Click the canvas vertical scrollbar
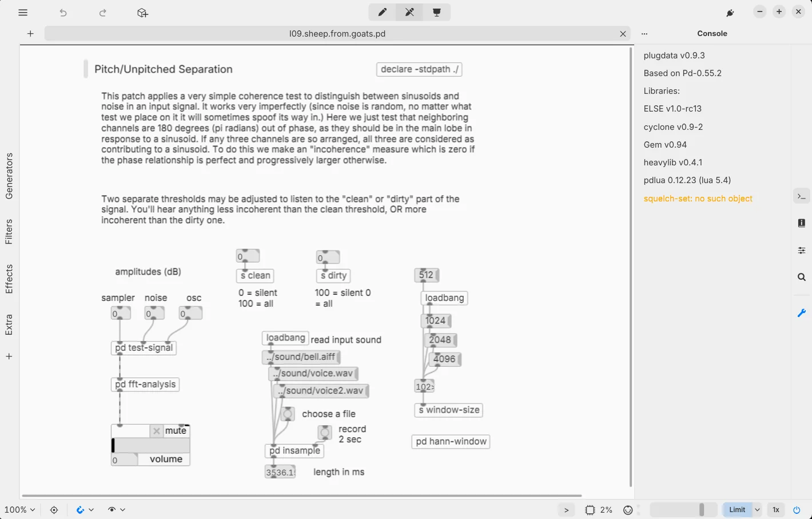 (x=631, y=267)
